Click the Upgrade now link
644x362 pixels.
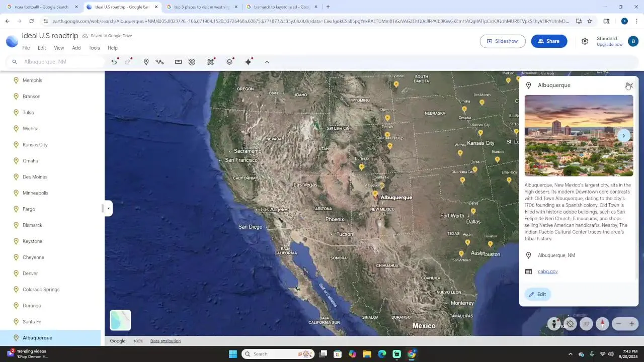[x=609, y=45]
